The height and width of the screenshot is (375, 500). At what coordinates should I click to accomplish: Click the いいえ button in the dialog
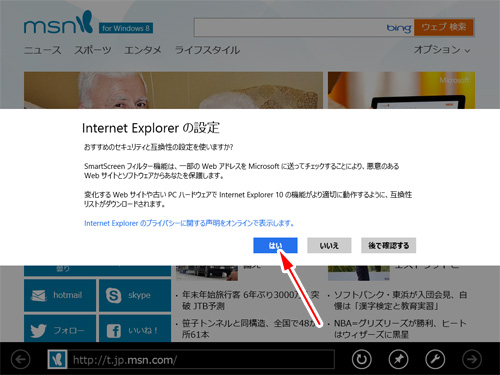pos(329,245)
